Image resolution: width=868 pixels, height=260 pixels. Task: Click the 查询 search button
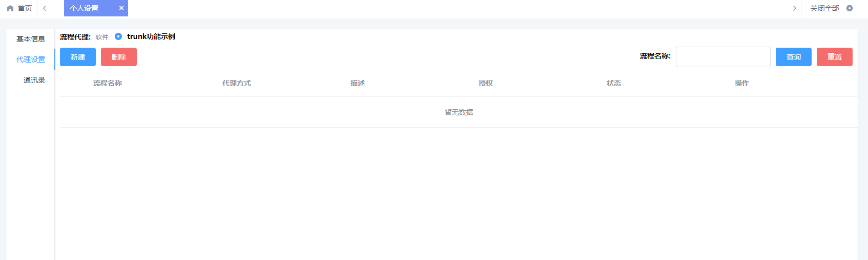tap(793, 57)
